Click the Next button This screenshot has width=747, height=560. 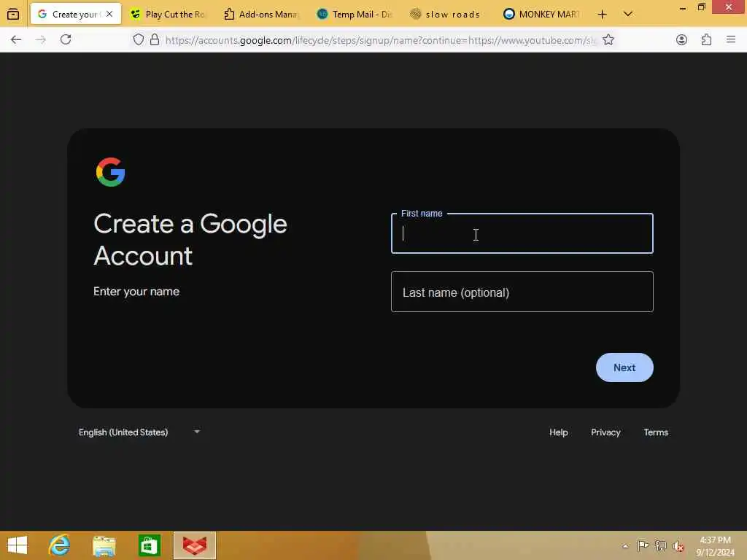pyautogui.click(x=624, y=367)
